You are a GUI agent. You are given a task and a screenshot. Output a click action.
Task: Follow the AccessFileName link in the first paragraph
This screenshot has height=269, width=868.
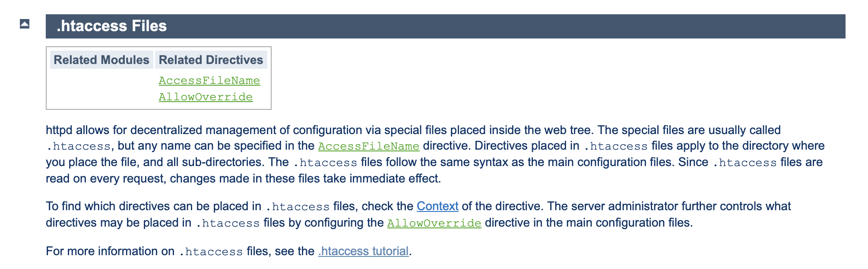tap(368, 146)
